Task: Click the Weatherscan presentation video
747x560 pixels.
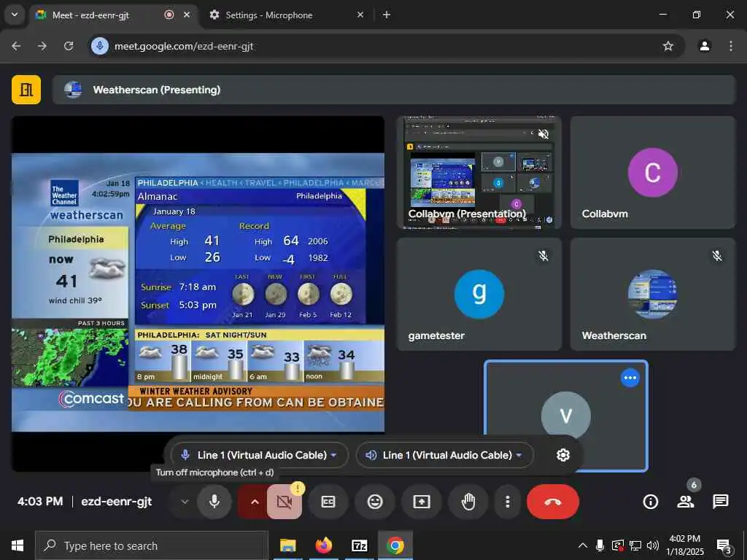Action: point(198,293)
